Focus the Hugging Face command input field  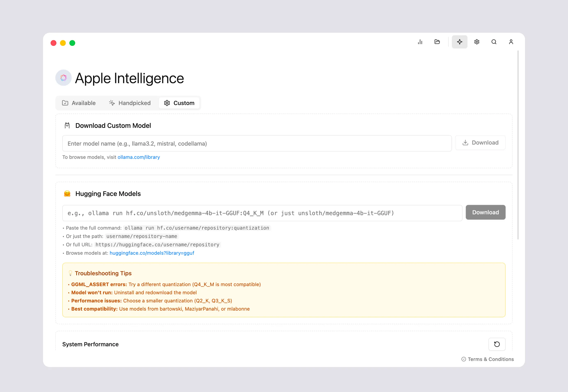tap(262, 213)
